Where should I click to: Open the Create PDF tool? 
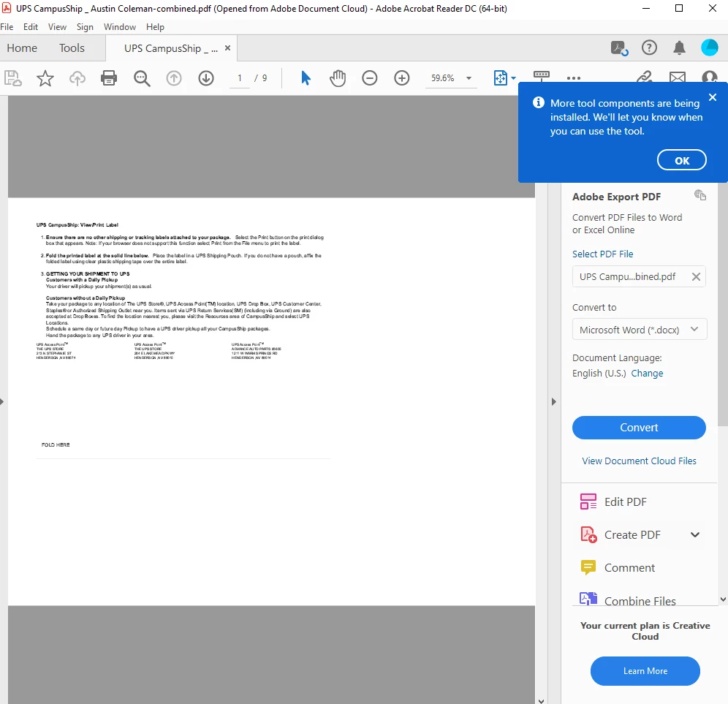coord(632,535)
